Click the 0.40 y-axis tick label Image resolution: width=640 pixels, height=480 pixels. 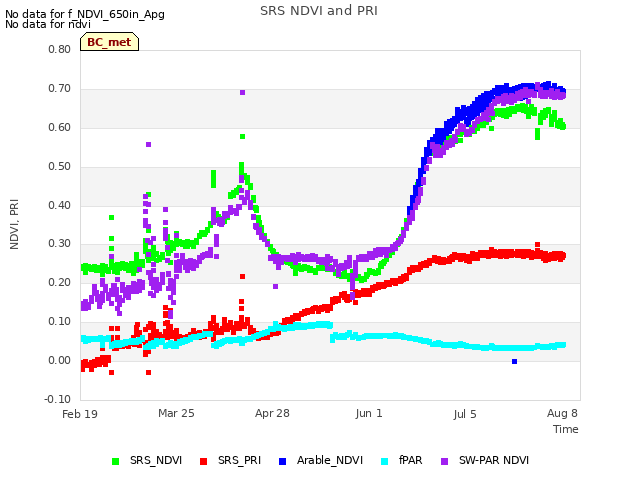[x=60, y=205]
